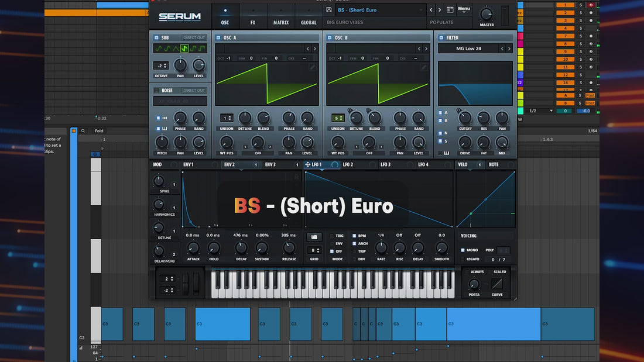Click Sub Direct Out button
The image size is (644, 362).
pos(194,38)
